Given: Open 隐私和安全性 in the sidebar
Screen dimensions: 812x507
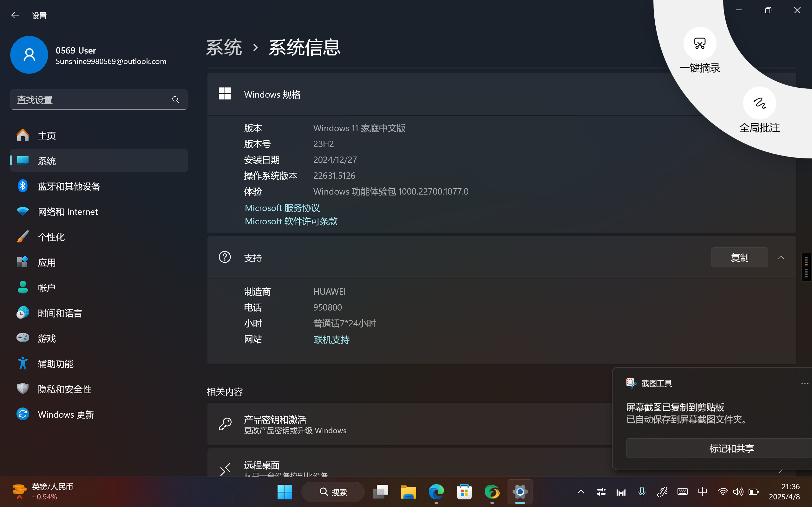Looking at the screenshot, I should 64,389.
